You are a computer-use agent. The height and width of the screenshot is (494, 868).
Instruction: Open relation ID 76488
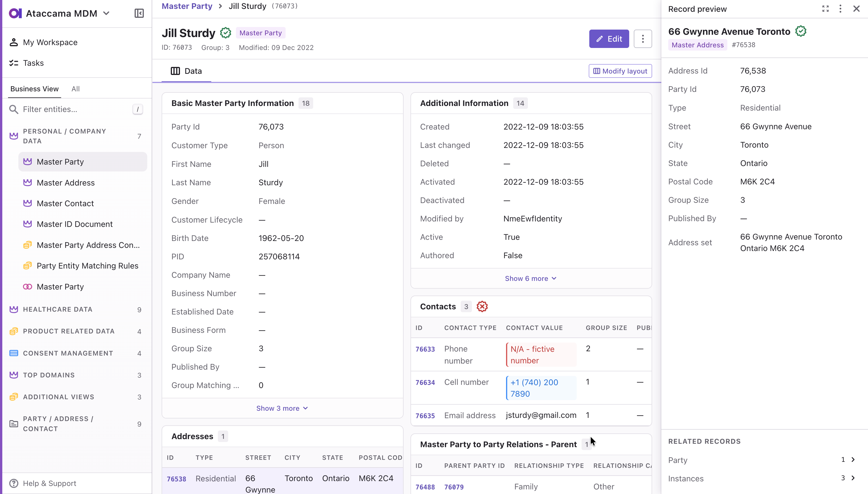click(x=425, y=487)
